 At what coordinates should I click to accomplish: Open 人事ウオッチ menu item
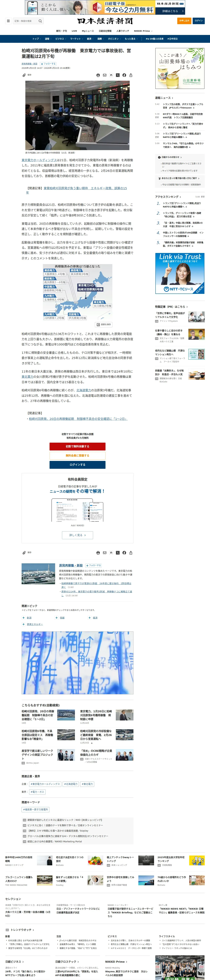click(123, 31)
